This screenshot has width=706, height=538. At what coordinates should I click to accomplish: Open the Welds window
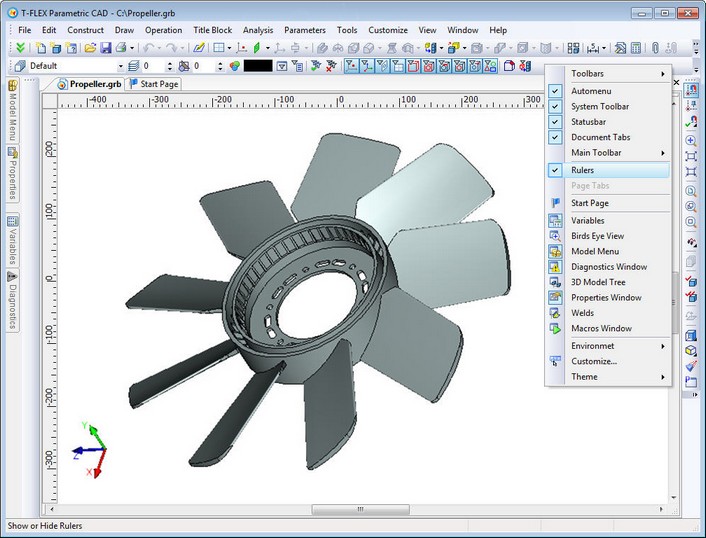point(582,313)
